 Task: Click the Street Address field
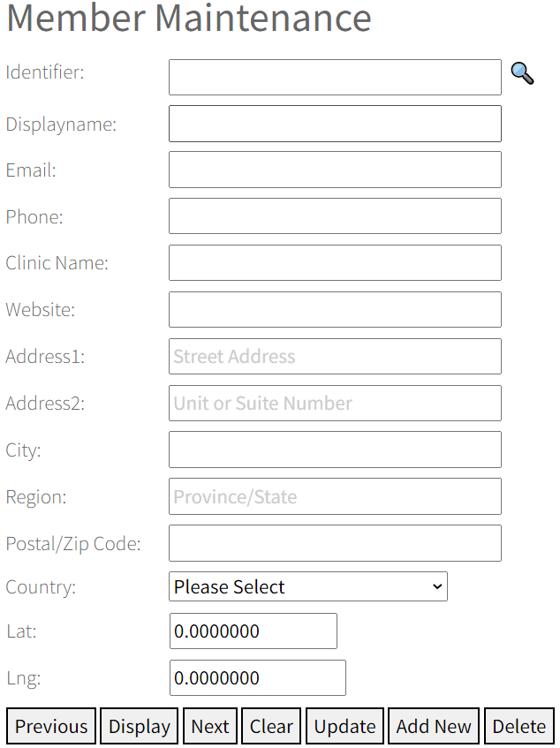pyautogui.click(x=335, y=357)
